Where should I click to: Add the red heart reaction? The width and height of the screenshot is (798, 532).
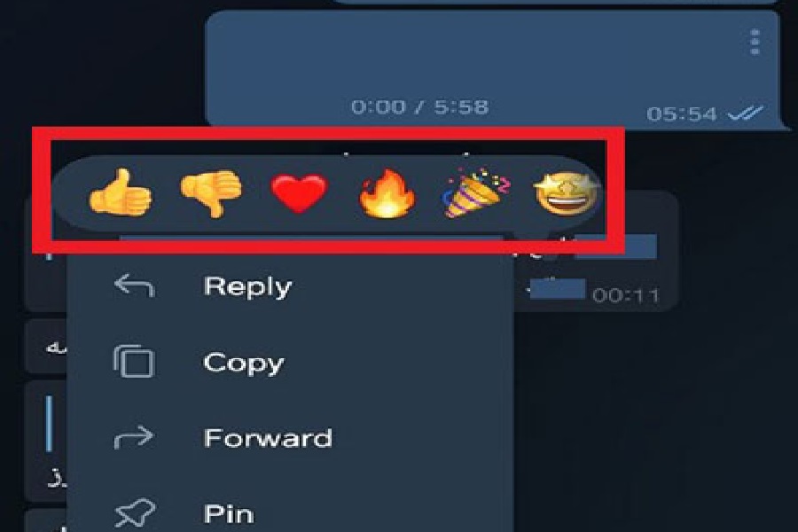(299, 193)
